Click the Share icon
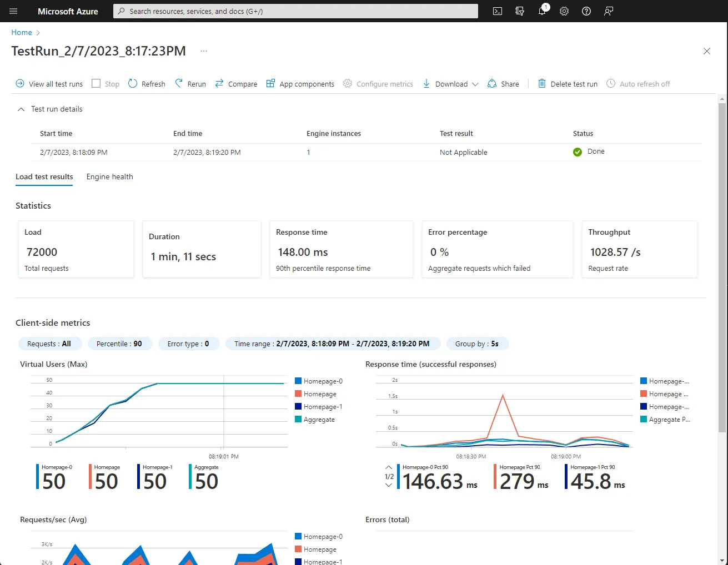The image size is (728, 565). pyautogui.click(x=492, y=83)
